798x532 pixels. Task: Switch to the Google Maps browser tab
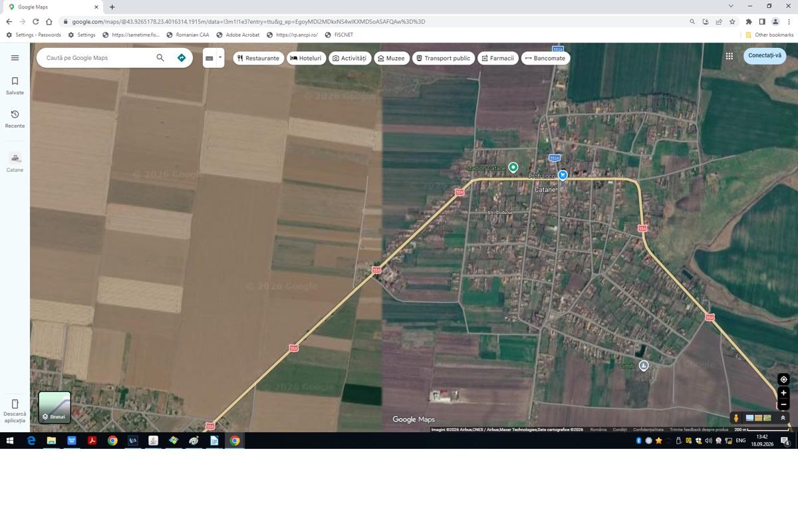point(55,7)
